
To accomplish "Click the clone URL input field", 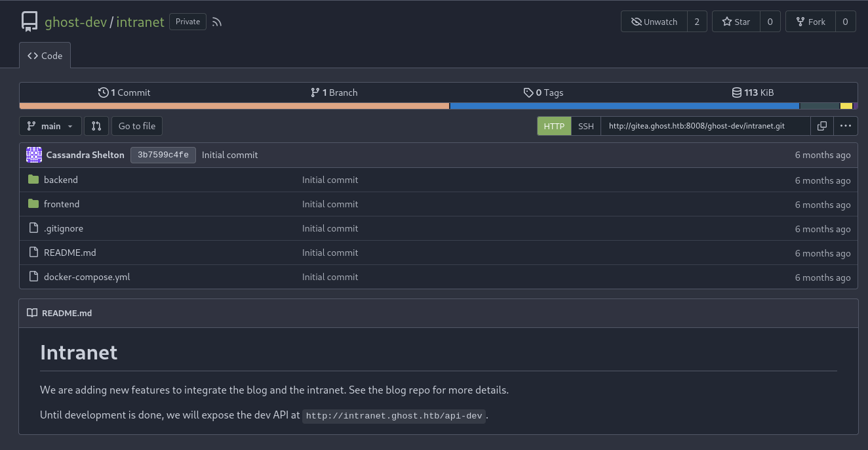I will coord(705,126).
